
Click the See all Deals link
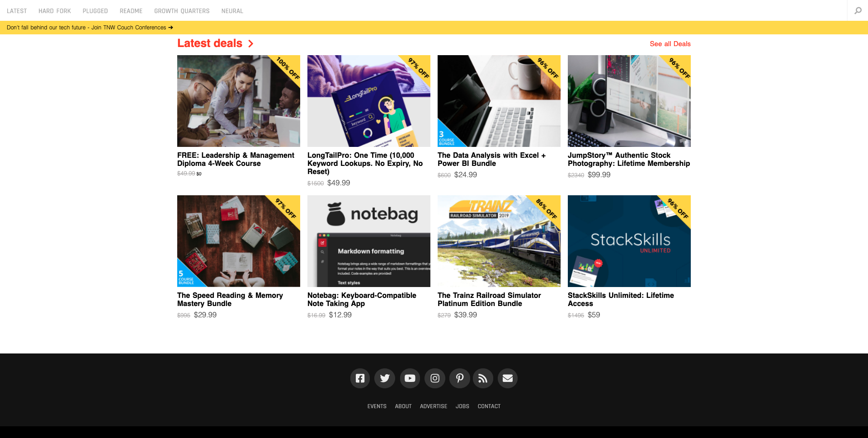[670, 44]
